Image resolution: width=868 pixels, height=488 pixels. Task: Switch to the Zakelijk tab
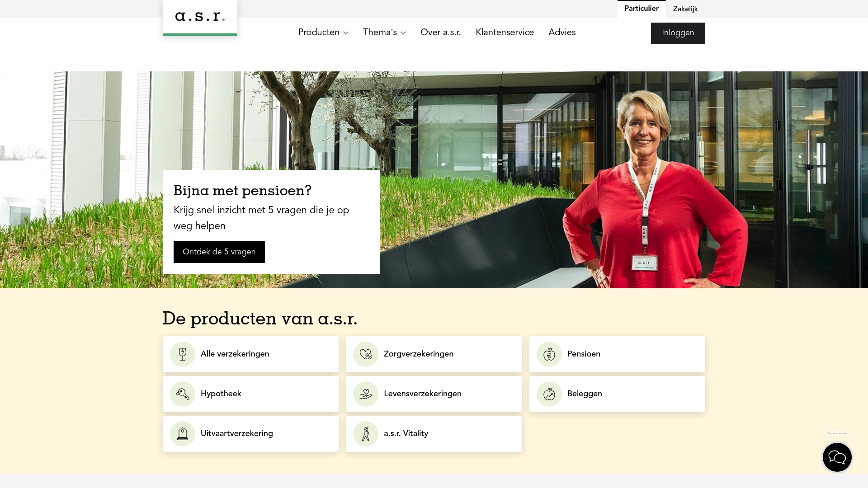coord(685,9)
